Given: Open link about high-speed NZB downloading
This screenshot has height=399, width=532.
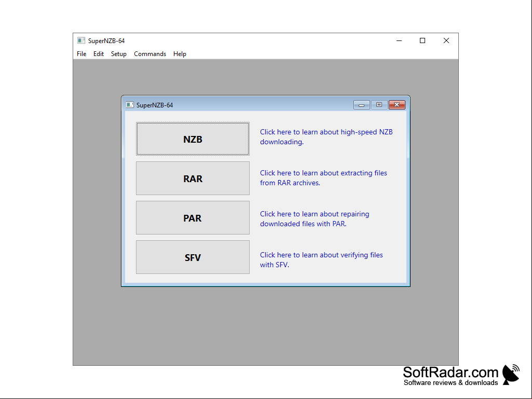Looking at the screenshot, I should coord(326,137).
